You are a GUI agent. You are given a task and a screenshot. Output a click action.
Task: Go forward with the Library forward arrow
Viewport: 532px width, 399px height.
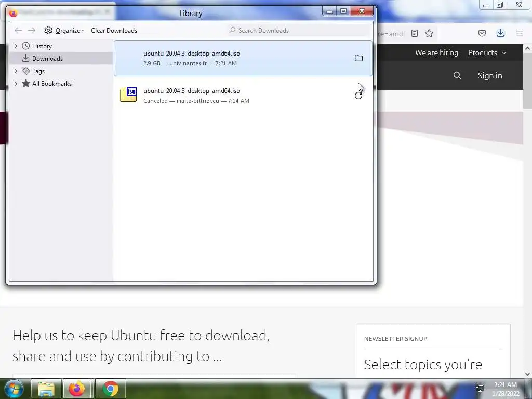[x=32, y=31]
